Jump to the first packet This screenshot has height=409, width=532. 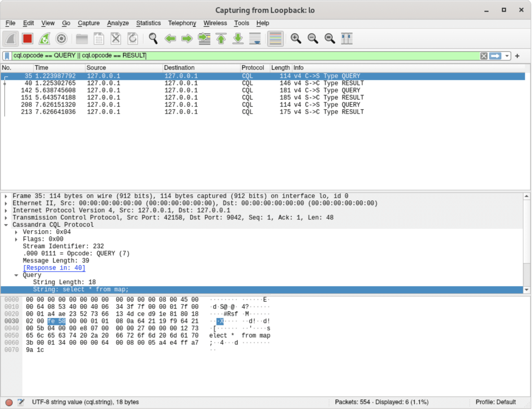pyautogui.click(x=221, y=38)
